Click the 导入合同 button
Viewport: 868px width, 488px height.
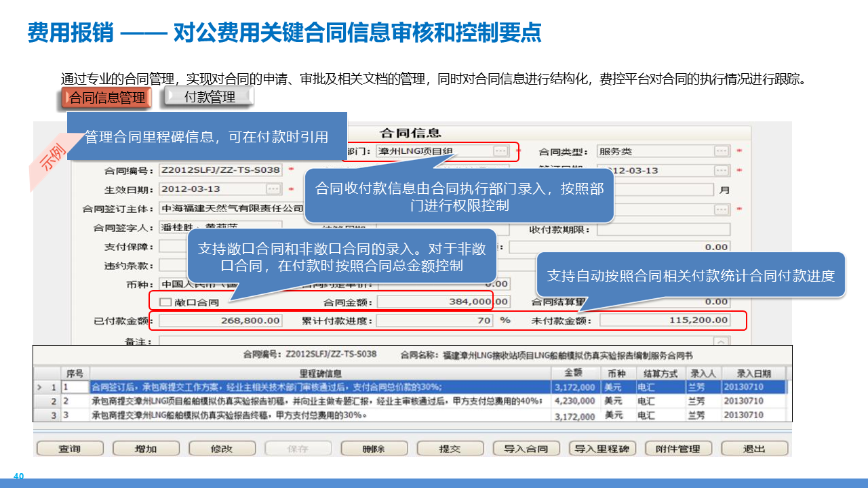(526, 449)
